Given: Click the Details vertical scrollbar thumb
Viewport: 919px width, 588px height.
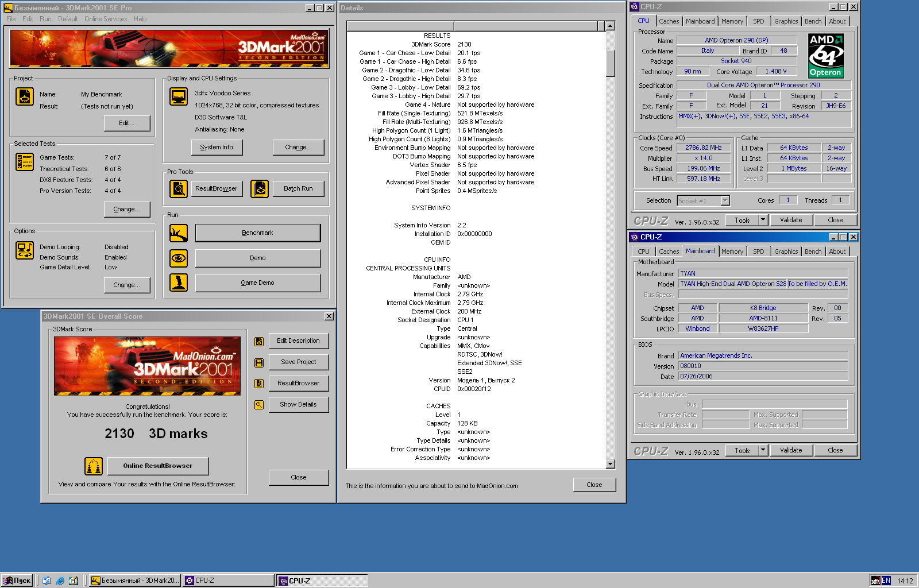Looking at the screenshot, I should [x=611, y=64].
